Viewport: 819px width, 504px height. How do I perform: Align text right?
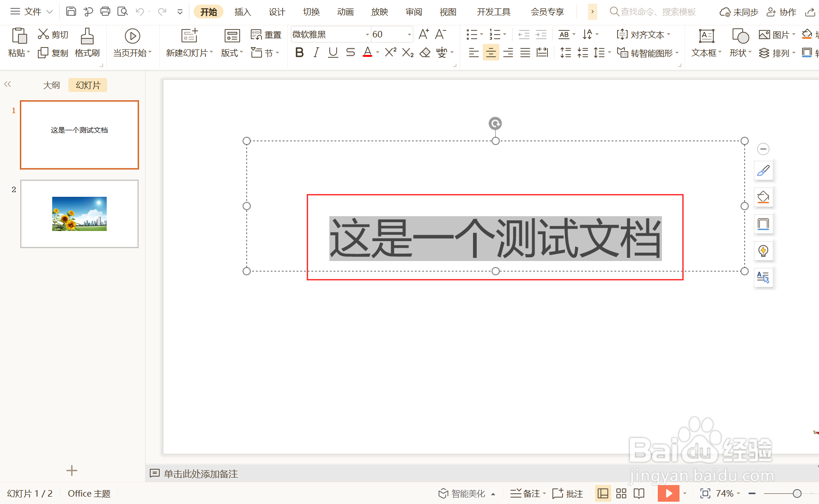[508, 53]
